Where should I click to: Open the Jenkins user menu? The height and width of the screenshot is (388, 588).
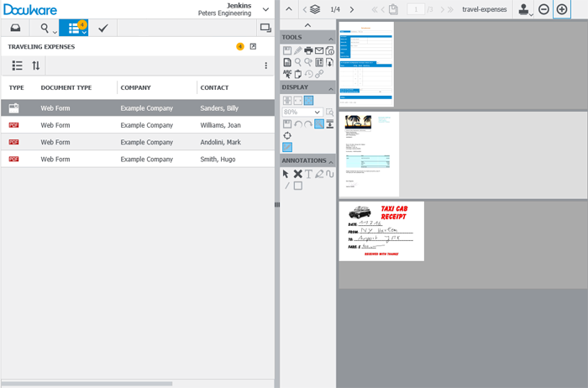click(x=265, y=9)
